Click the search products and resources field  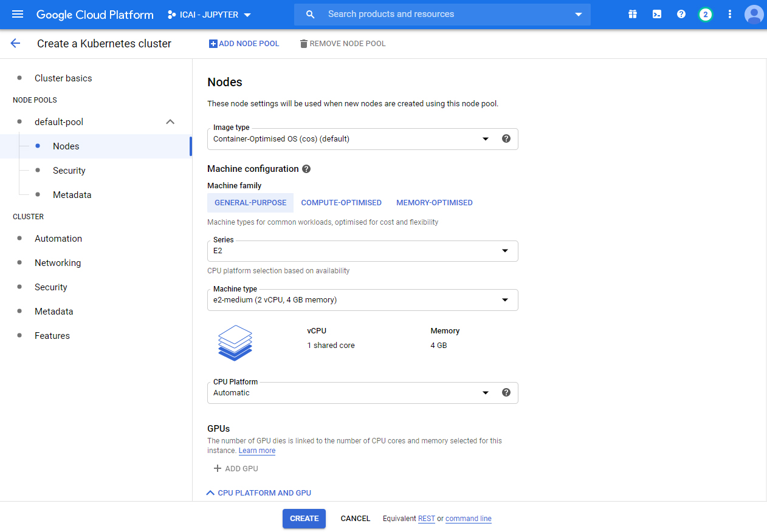(444, 15)
